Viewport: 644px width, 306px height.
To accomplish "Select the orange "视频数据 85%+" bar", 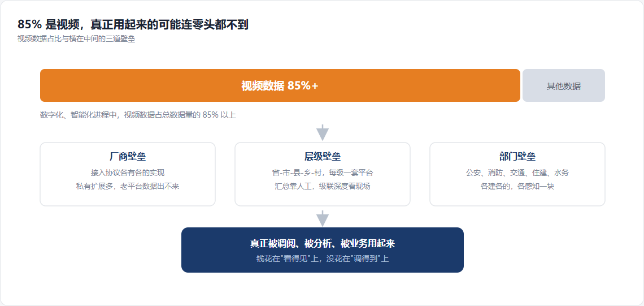I will 280,85.
